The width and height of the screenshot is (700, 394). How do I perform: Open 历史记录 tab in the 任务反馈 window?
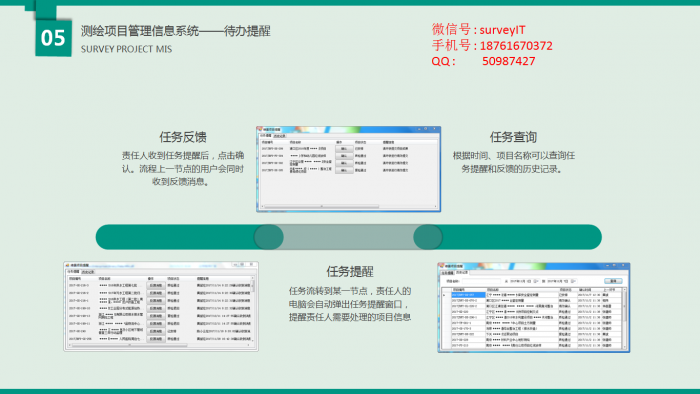[x=280, y=136]
